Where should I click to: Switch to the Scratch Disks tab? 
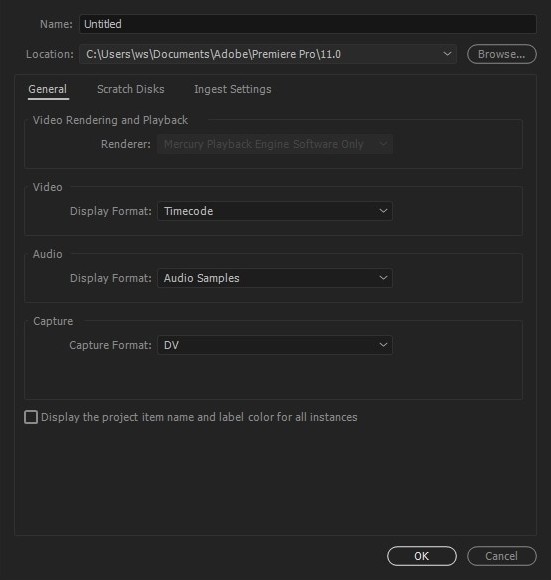131,89
